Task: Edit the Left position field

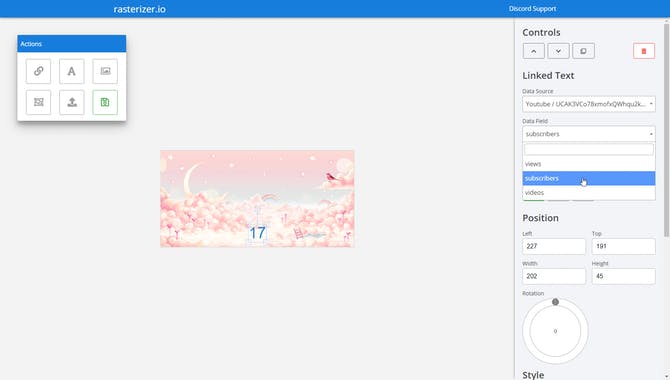Action: tap(553, 246)
